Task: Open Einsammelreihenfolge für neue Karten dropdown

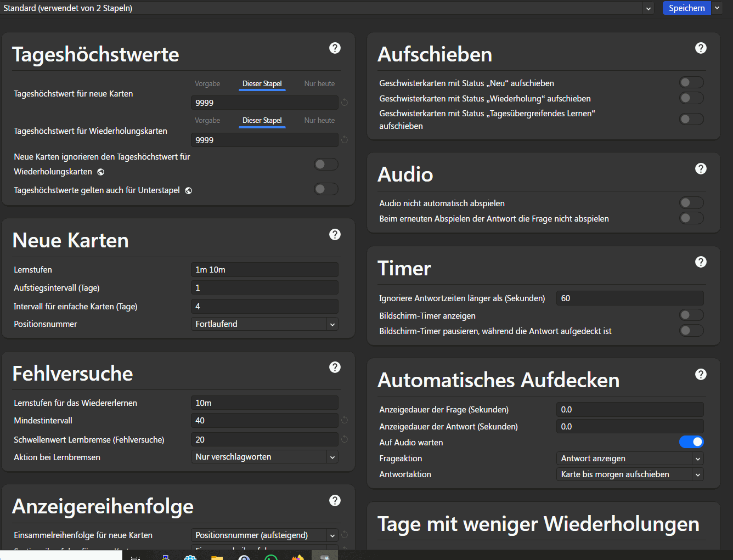Action: 264,535
